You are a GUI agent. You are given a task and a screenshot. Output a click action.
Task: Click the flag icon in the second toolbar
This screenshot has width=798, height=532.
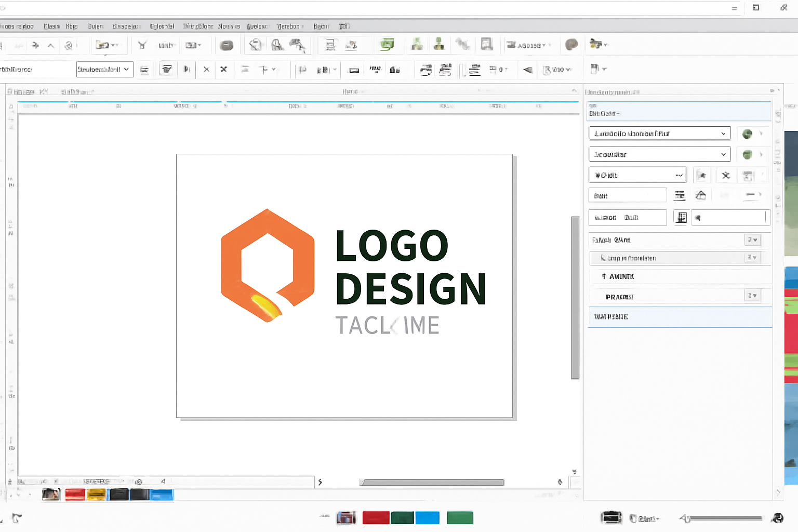[x=302, y=70]
